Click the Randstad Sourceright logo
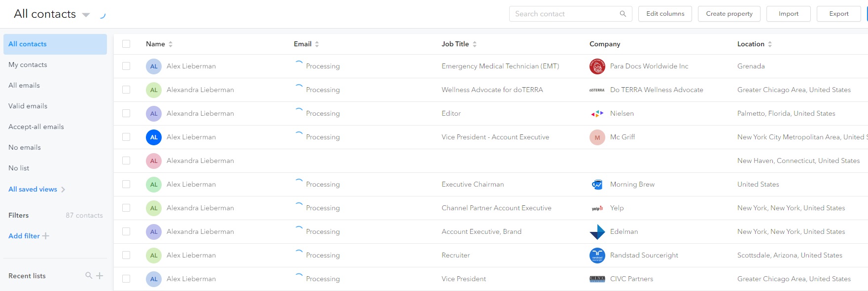868x291 pixels. [597, 256]
